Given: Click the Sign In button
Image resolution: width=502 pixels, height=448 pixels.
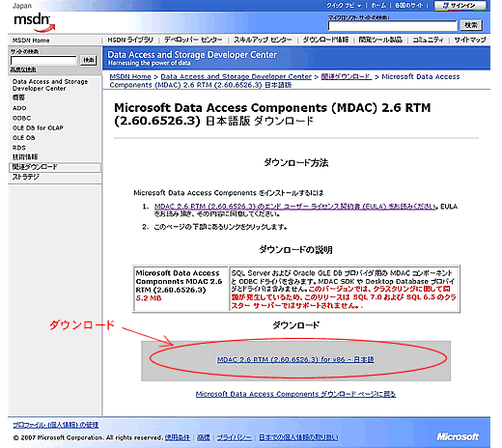Looking at the screenshot, I should (x=460, y=6).
